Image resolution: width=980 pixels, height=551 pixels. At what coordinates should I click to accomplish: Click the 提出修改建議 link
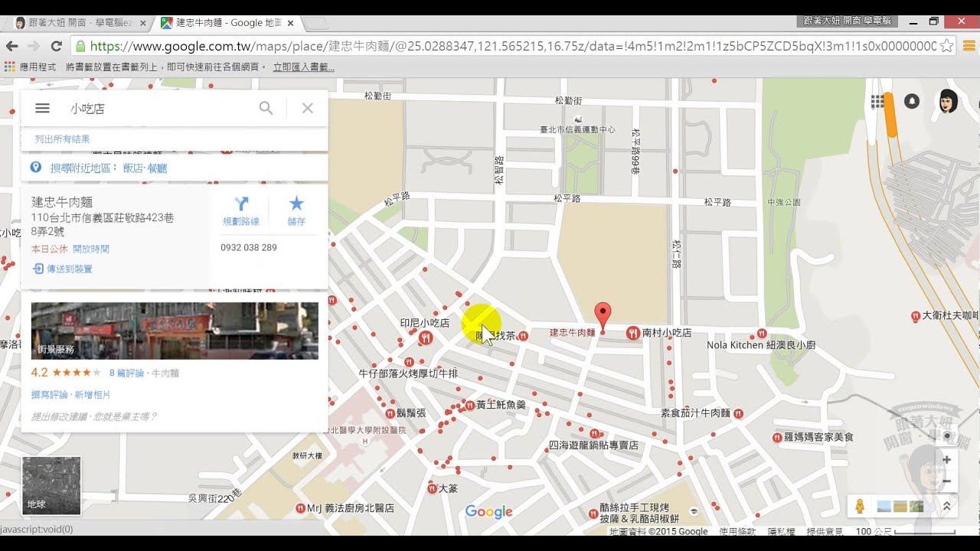[x=60, y=416]
